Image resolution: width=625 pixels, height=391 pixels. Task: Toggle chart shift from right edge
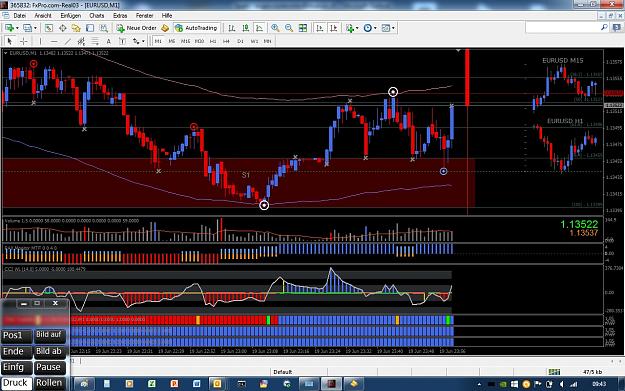coord(334,28)
